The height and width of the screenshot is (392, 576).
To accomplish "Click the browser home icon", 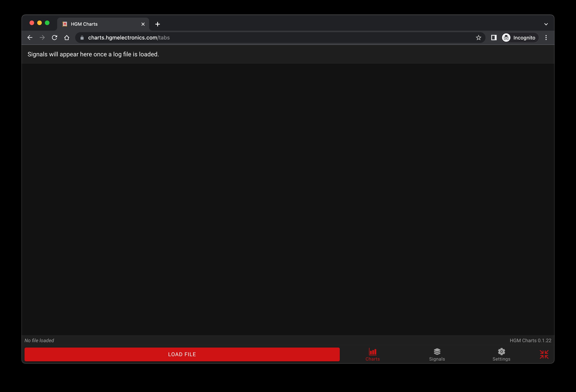I will 67,38.
